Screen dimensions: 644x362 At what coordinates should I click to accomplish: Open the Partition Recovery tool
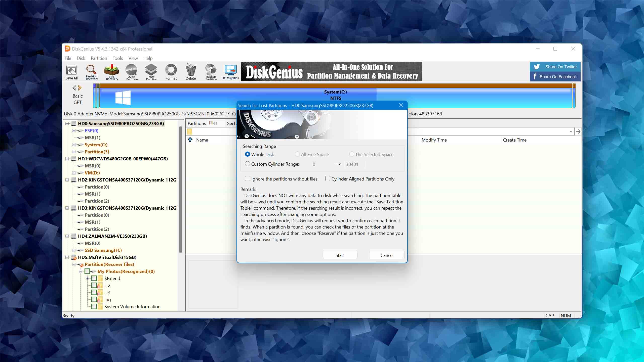pos(92,72)
